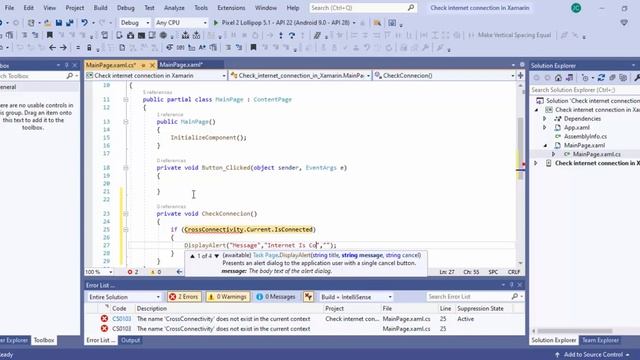Toggle the 0 Messages filter

[x=276, y=297]
